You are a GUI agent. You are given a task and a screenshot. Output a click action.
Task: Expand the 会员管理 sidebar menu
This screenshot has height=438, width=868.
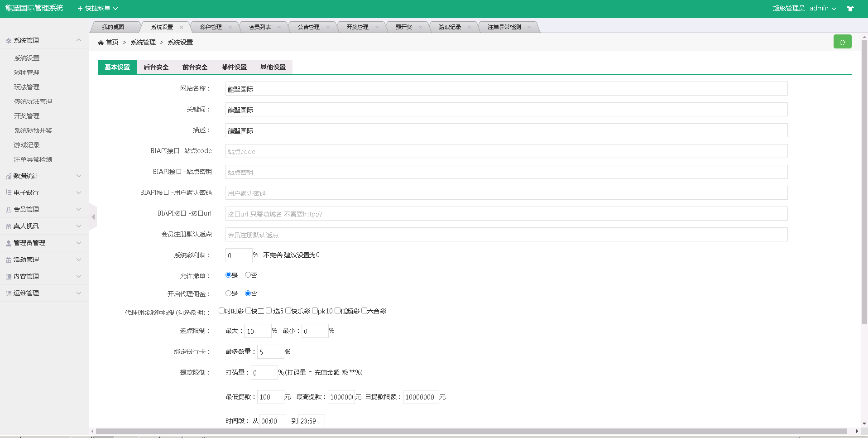pyautogui.click(x=44, y=209)
